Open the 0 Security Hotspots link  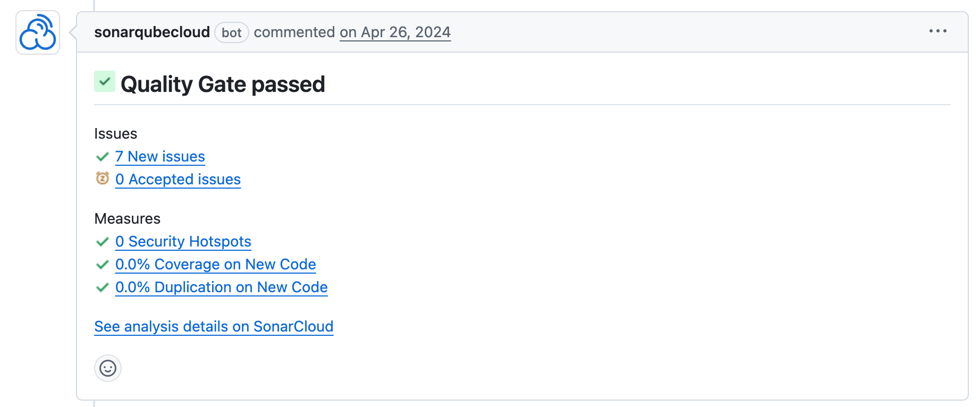[183, 242]
